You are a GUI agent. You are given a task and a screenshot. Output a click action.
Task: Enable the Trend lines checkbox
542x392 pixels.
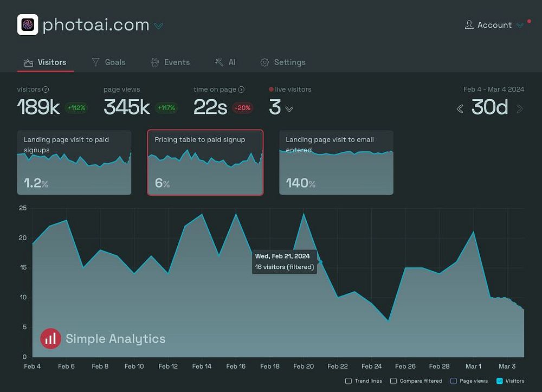click(x=349, y=381)
